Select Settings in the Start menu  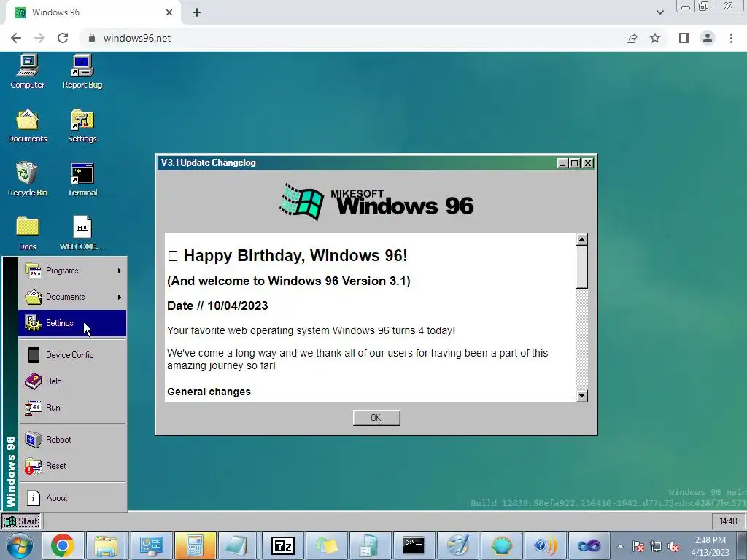tap(72, 323)
